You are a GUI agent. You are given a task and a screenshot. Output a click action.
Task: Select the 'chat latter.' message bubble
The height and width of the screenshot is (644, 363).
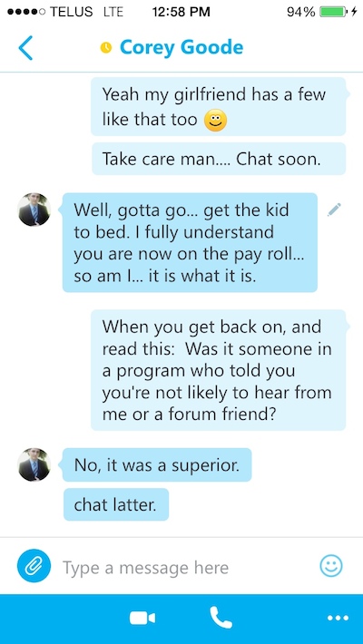click(x=116, y=504)
